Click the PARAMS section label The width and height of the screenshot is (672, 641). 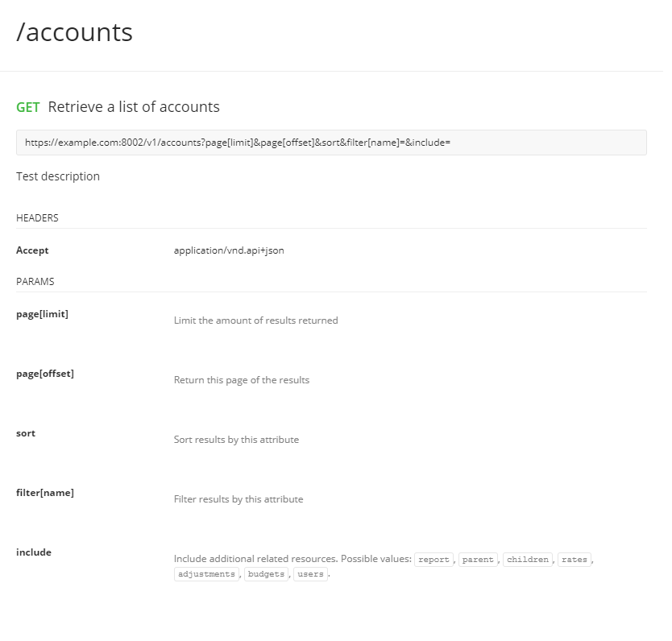[35, 281]
